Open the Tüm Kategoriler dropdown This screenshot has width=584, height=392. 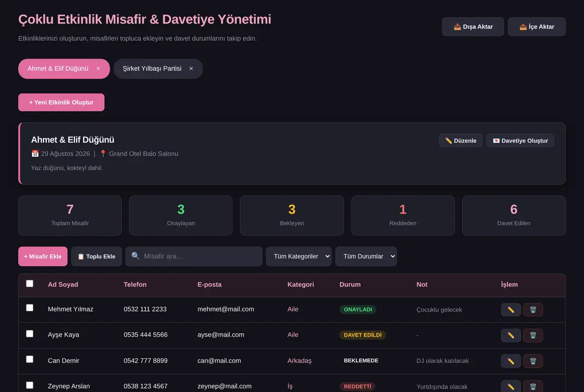pyautogui.click(x=299, y=256)
